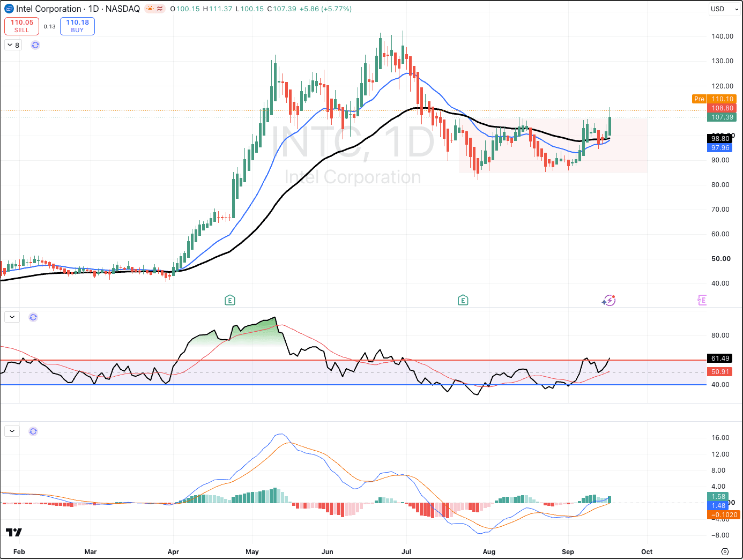This screenshot has width=743, height=560.
Task: Click the refresh icon in the MACD pane
Action: coord(33,431)
